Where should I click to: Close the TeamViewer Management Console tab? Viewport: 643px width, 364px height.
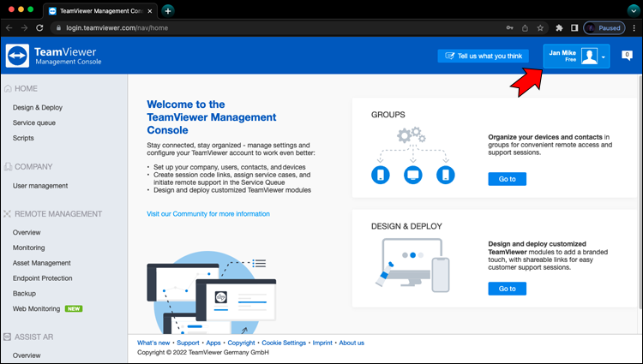[x=150, y=11]
